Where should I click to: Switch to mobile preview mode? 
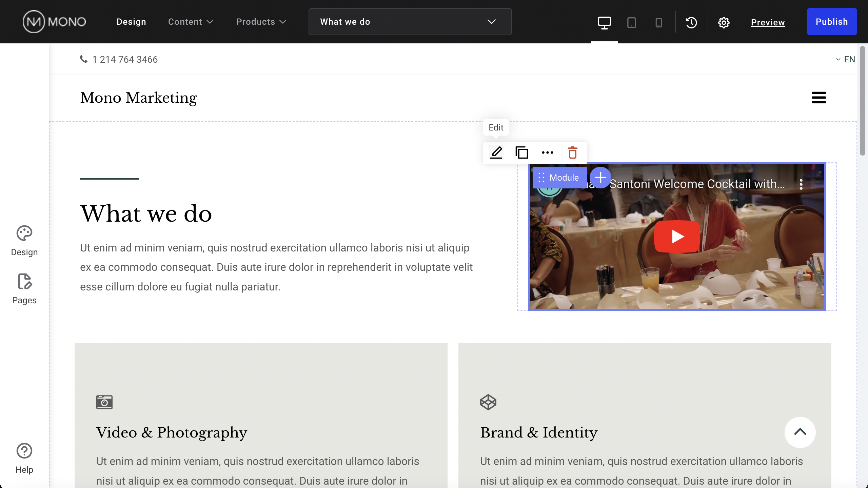pyautogui.click(x=658, y=23)
